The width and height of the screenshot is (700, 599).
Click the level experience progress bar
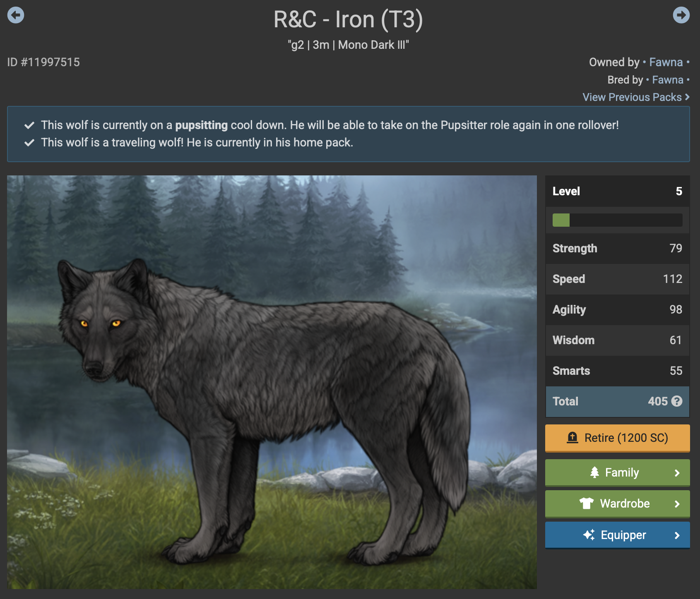(x=617, y=220)
